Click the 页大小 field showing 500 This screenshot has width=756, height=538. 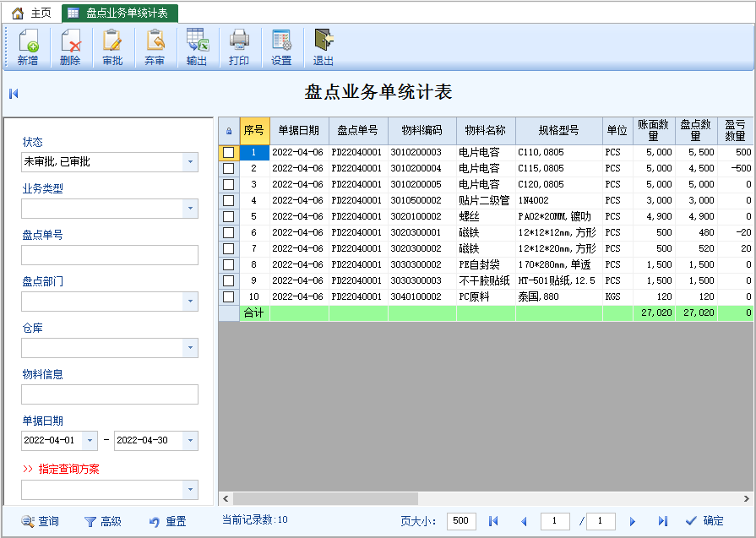coord(461,521)
